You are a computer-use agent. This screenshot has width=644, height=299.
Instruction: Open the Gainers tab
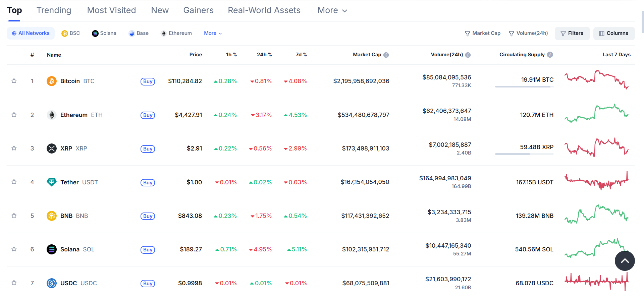(x=198, y=10)
